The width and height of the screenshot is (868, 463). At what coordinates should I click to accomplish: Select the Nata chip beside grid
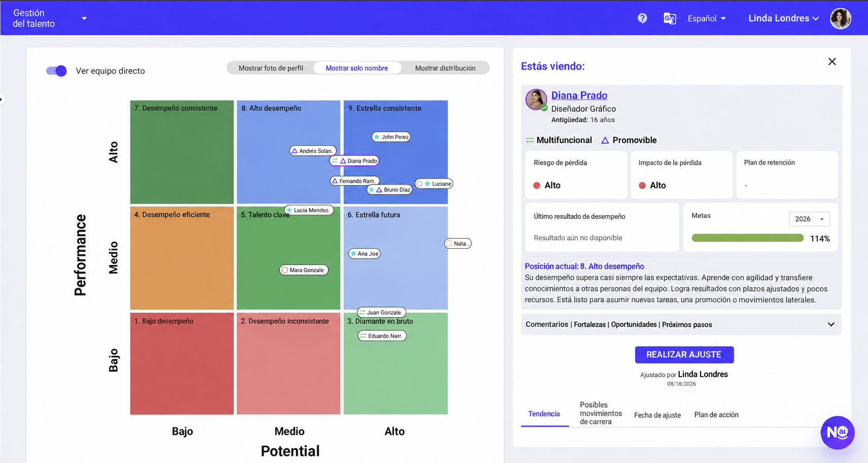(458, 244)
